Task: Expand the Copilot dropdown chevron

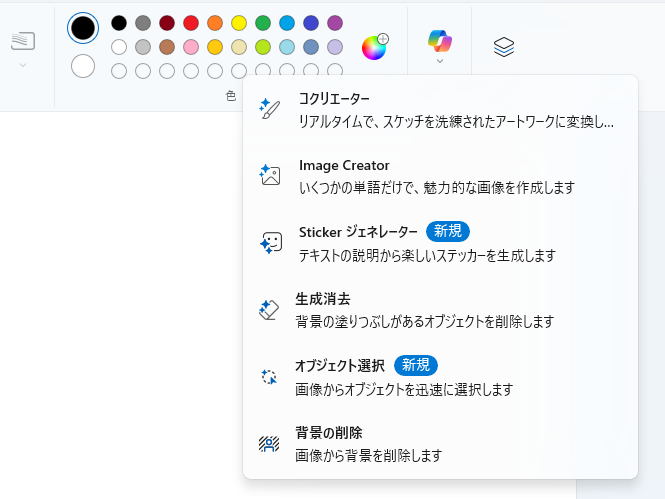Action: (440, 61)
